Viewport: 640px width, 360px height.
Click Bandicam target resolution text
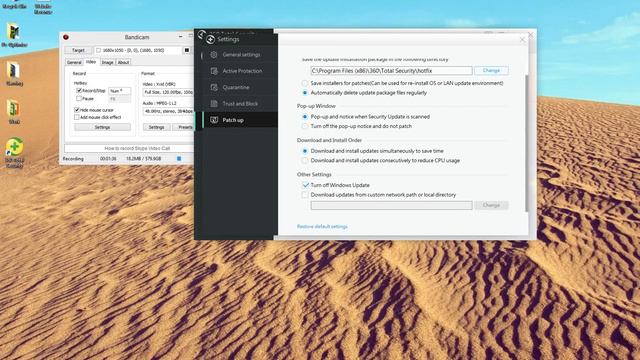133,50
